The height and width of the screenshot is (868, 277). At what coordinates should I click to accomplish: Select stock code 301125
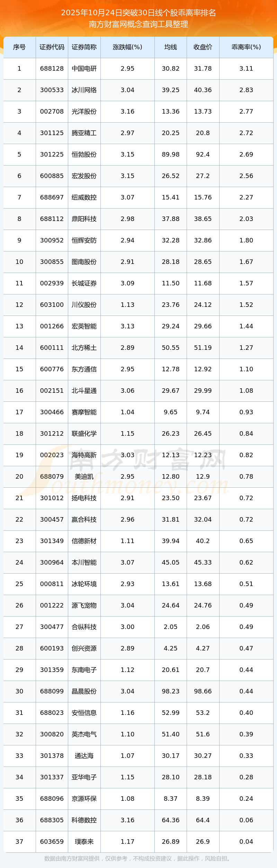pyautogui.click(x=52, y=133)
